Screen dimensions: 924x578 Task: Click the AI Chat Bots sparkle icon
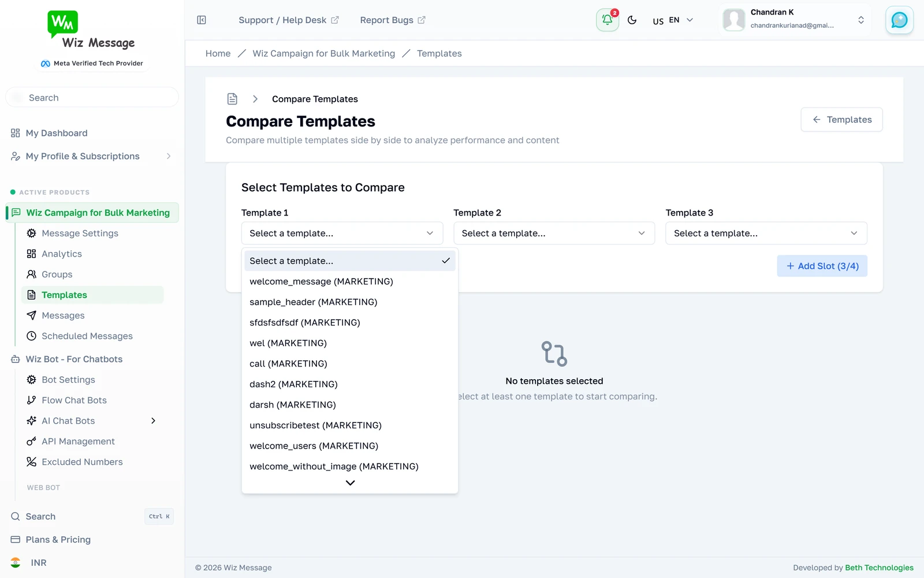(x=32, y=420)
